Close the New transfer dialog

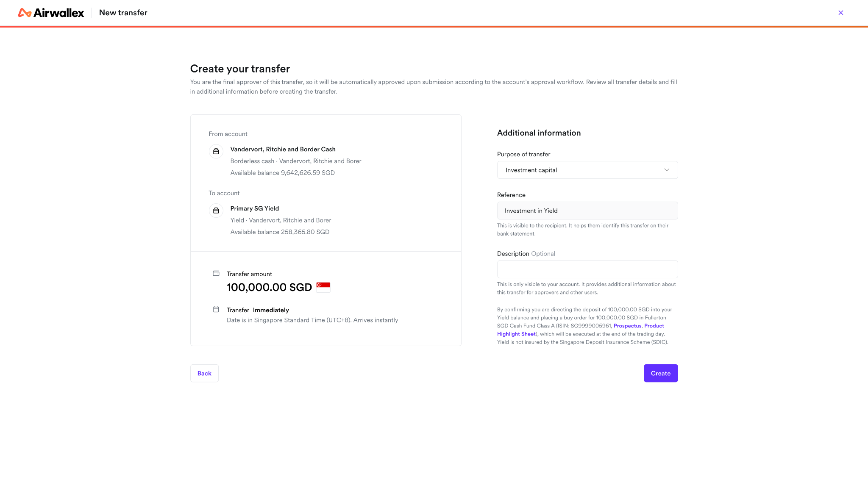[841, 13]
